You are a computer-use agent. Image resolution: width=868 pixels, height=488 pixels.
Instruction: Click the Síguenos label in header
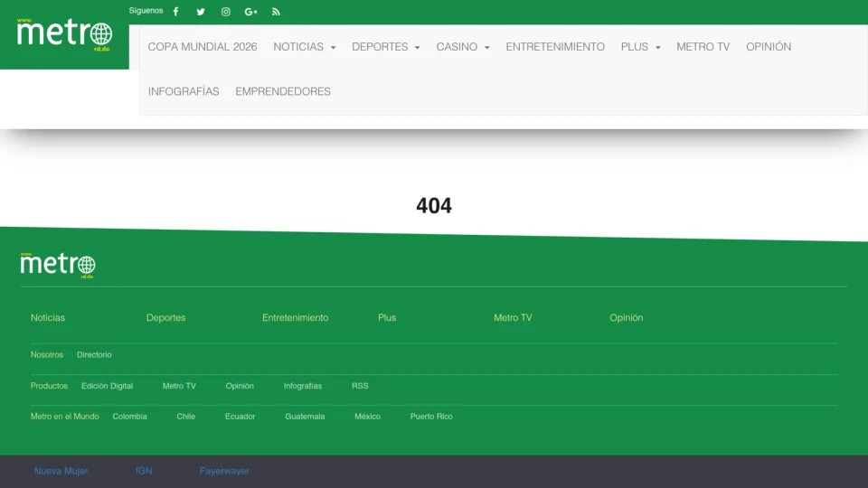(146, 11)
